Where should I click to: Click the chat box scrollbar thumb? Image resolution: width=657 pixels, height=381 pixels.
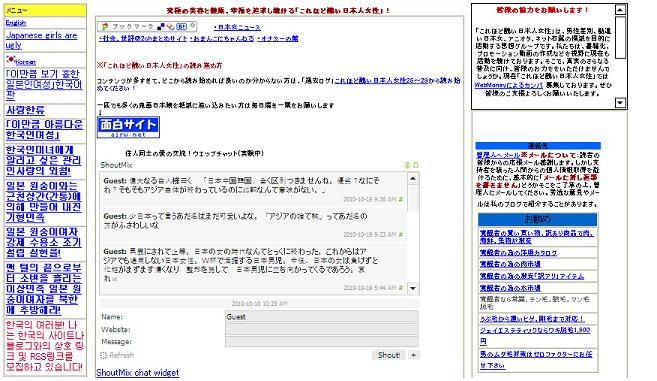click(x=413, y=198)
